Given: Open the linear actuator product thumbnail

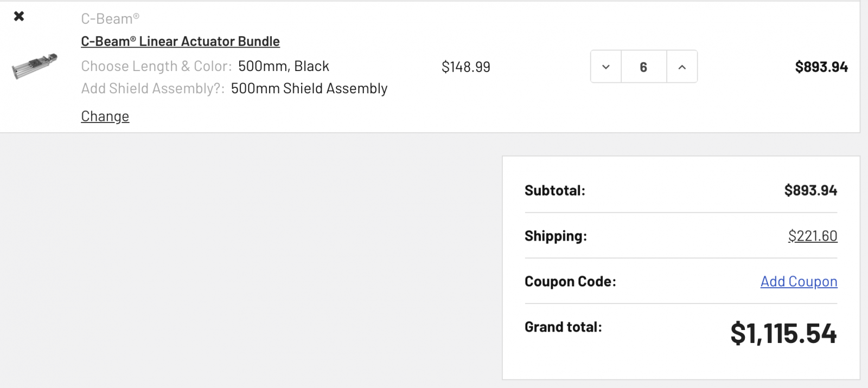Looking at the screenshot, I should (x=35, y=66).
